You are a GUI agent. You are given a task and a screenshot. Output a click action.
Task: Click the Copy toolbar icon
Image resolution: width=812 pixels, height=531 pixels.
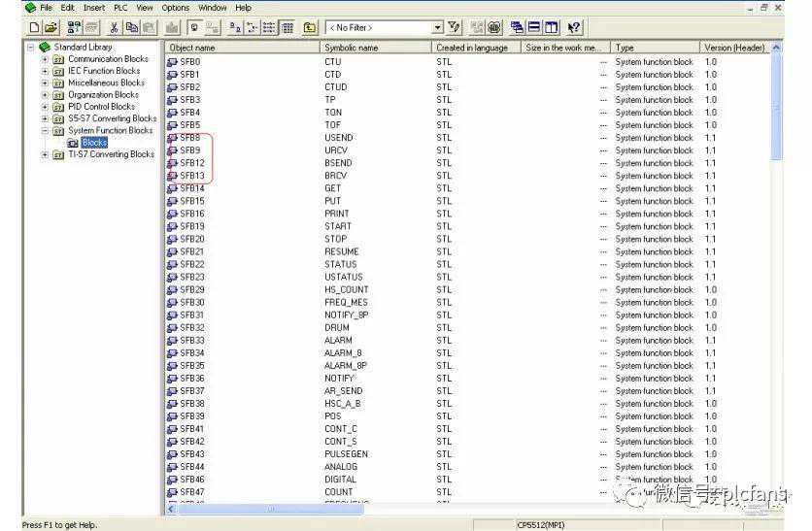[x=131, y=28]
